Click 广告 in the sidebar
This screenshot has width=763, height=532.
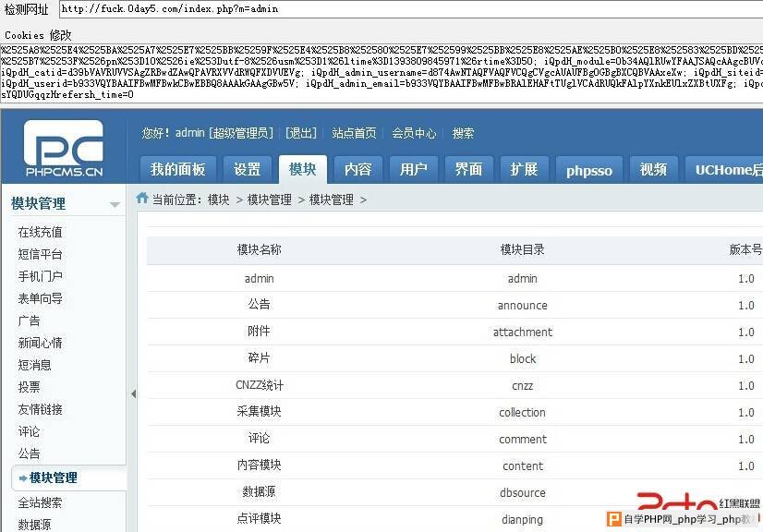[29, 320]
